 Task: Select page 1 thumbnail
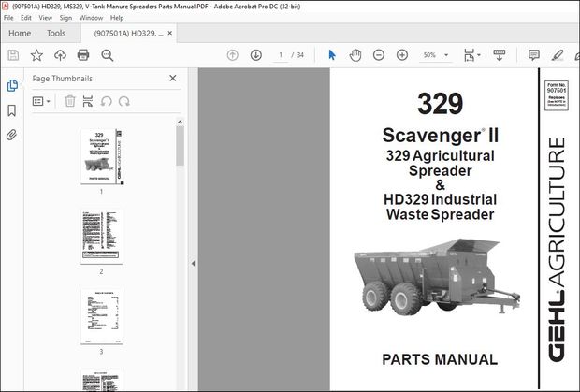pyautogui.click(x=102, y=156)
